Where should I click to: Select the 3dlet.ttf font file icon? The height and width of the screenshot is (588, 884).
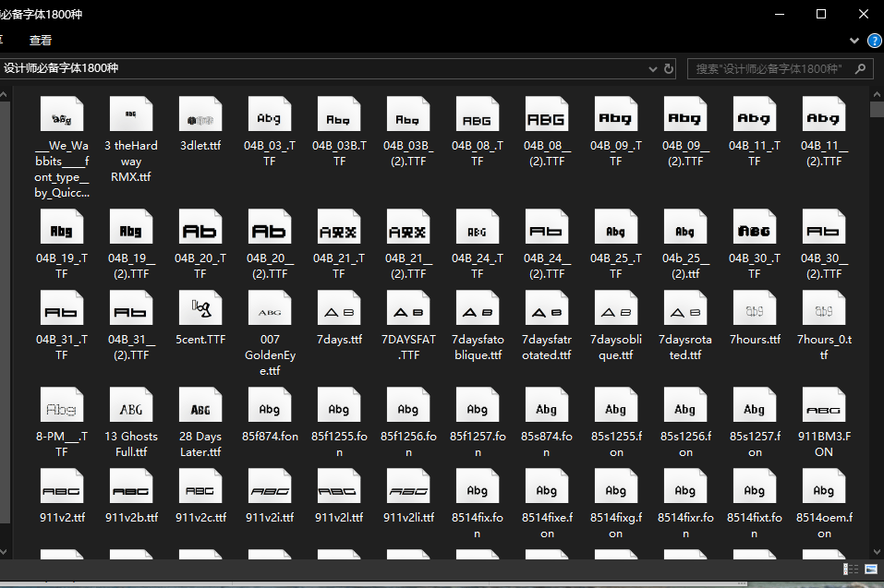tap(200, 114)
